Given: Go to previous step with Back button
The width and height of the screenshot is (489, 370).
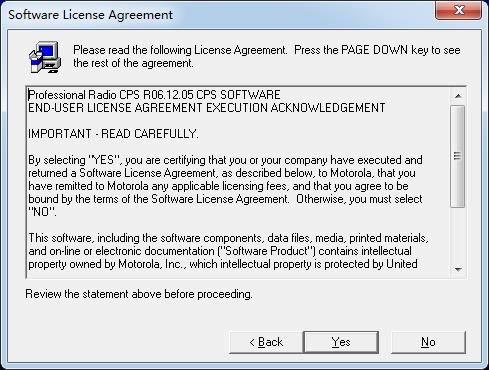Looking at the screenshot, I should point(266,342).
